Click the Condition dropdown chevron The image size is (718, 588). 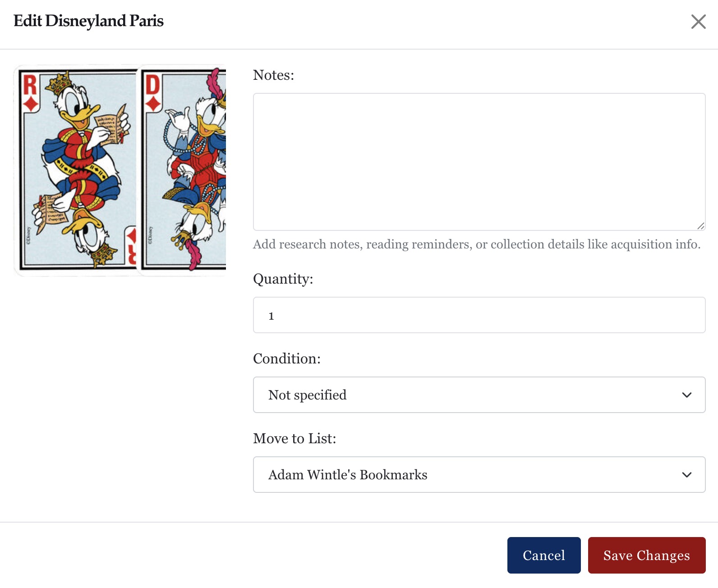[686, 395]
